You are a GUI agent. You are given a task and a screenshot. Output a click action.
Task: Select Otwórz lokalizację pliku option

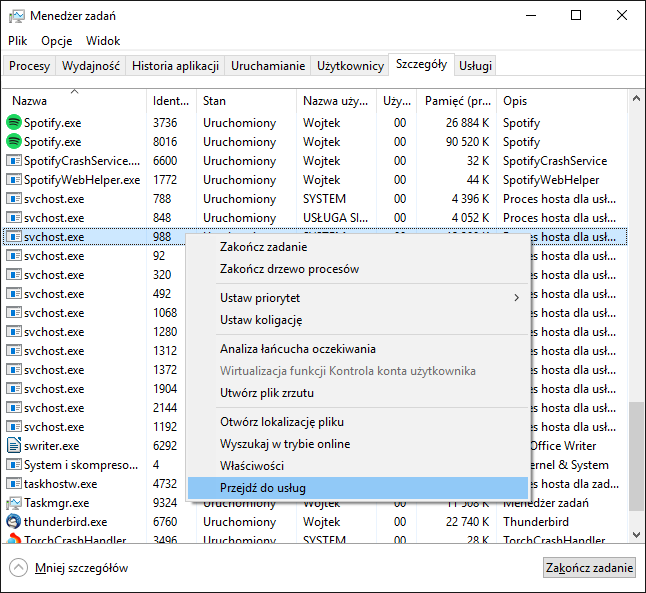coord(281,422)
